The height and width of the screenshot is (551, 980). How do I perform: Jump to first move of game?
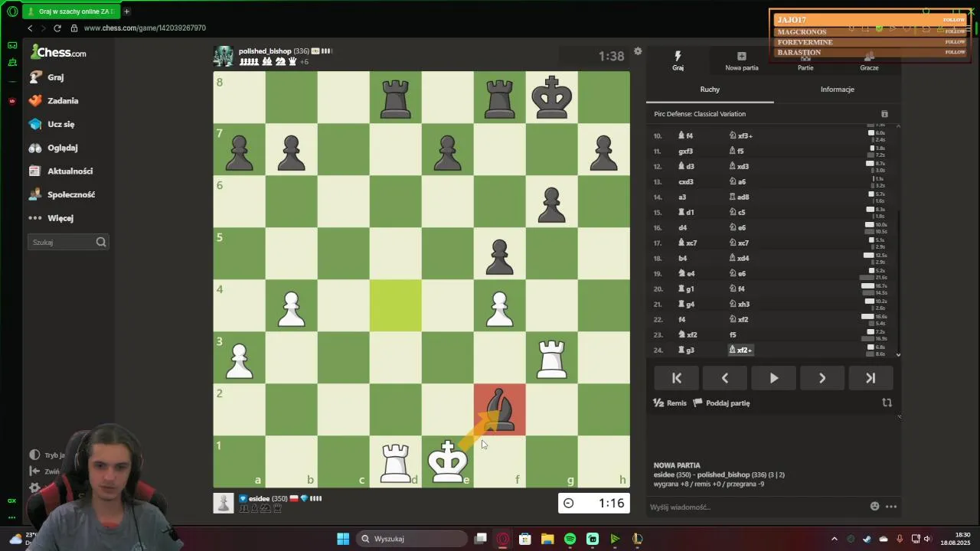coord(677,378)
